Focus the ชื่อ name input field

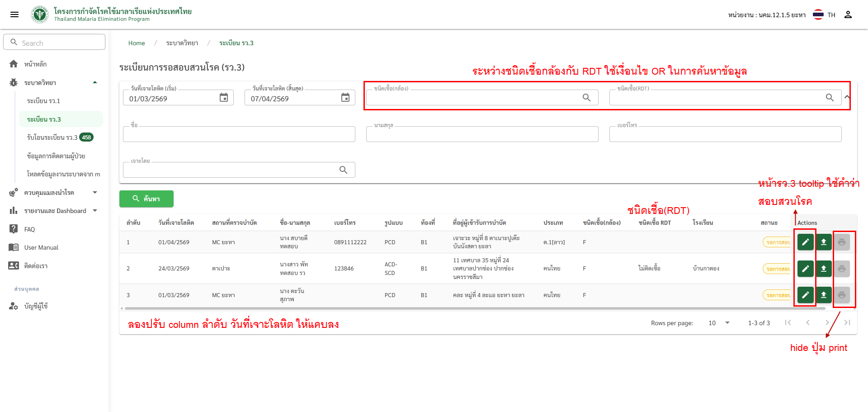pyautogui.click(x=239, y=134)
